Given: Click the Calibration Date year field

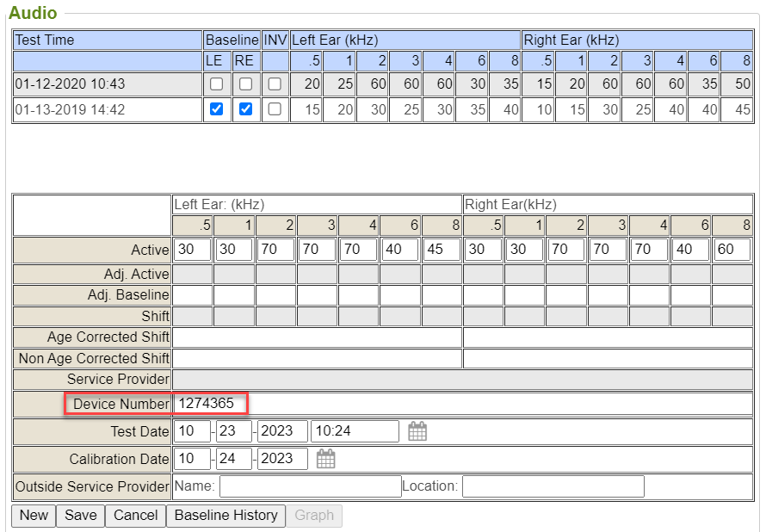Looking at the screenshot, I should pyautogui.click(x=282, y=459).
